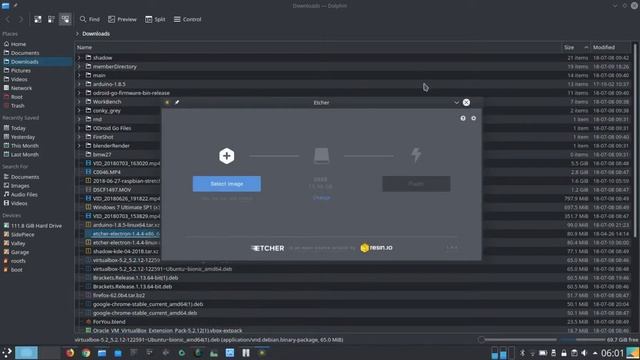Click the Bluetooth icon in system tray
This screenshot has height=360, width=640.
522,353
